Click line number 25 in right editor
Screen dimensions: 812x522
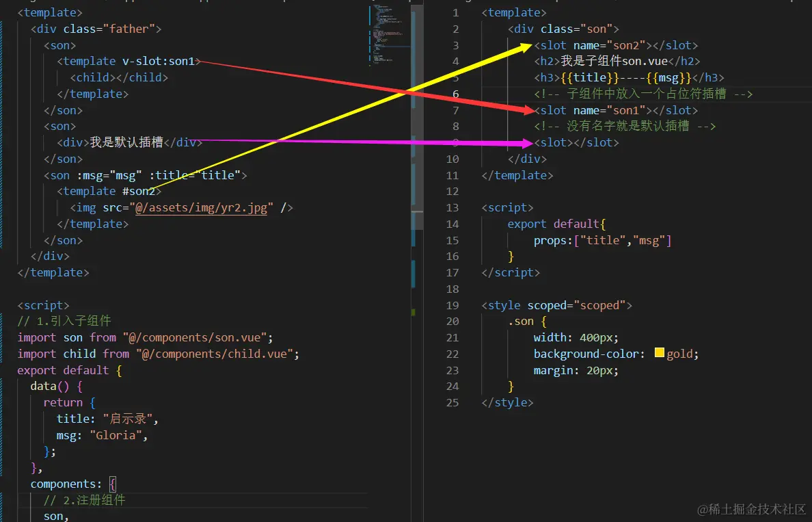(x=452, y=402)
